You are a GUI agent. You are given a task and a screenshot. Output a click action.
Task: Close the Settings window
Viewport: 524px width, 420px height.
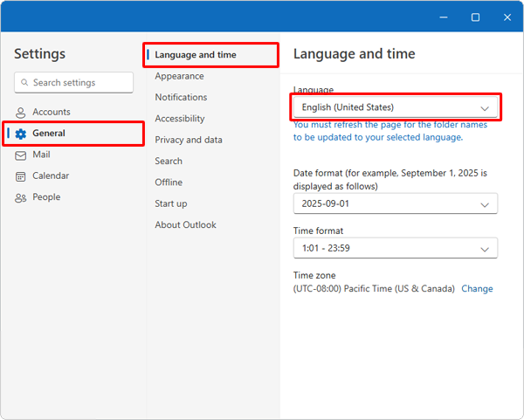click(x=507, y=17)
